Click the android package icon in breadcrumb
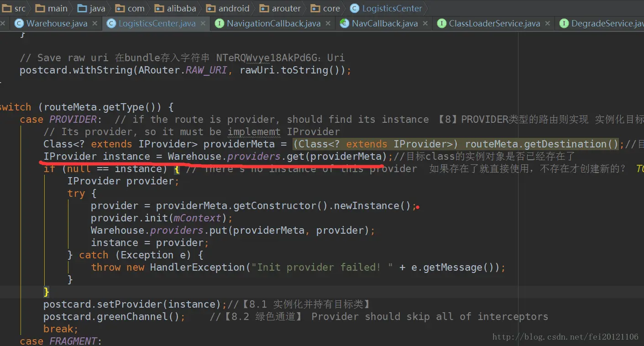Image resolution: width=644 pixels, height=346 pixels. point(211,8)
